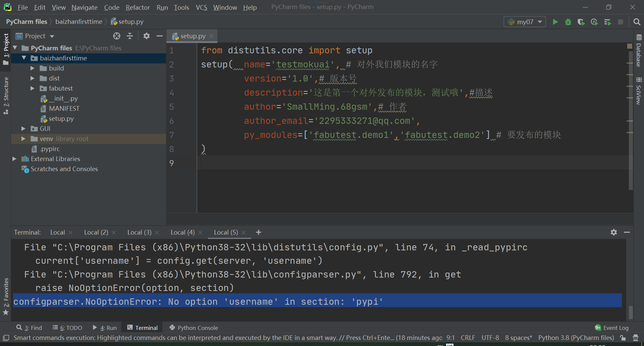Click Python 3.8 interpreter selector
This screenshot has height=346, width=644.
tap(576, 338)
